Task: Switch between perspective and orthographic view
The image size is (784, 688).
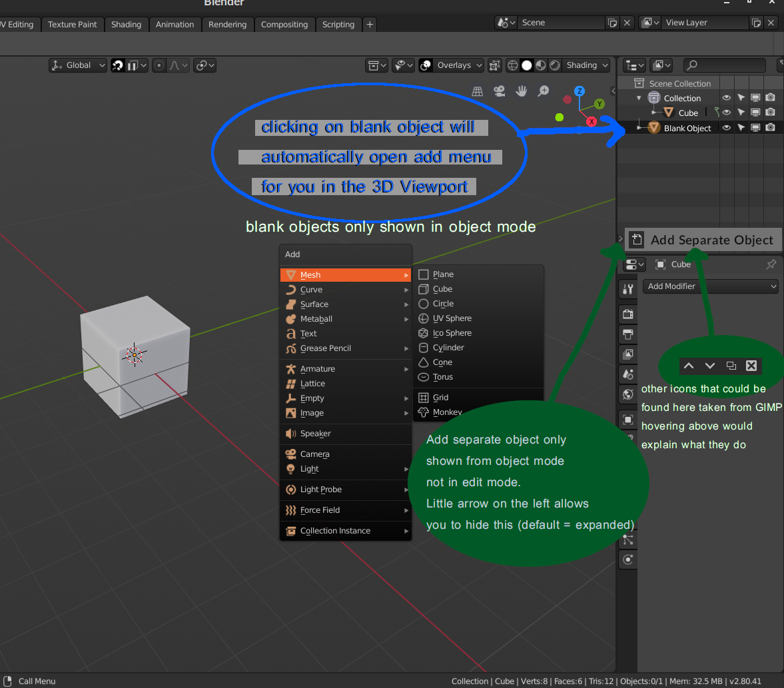Action: pyautogui.click(x=478, y=91)
